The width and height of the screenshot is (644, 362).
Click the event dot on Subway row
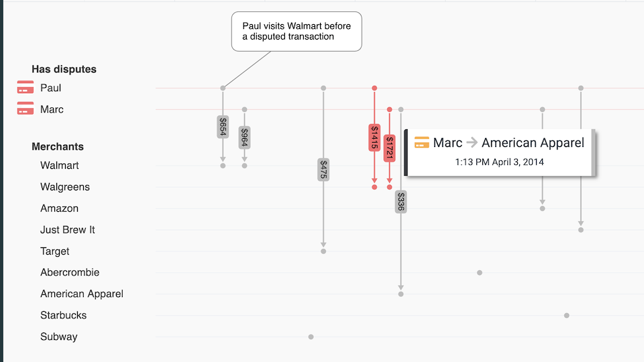click(311, 337)
